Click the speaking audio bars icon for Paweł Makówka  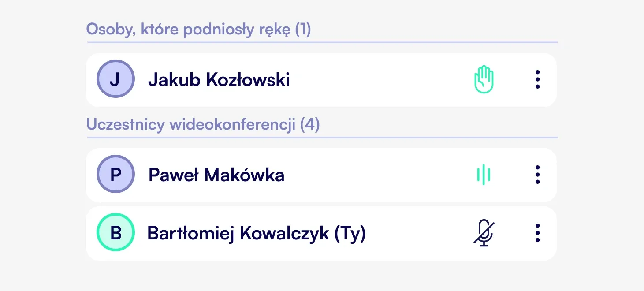click(x=484, y=175)
